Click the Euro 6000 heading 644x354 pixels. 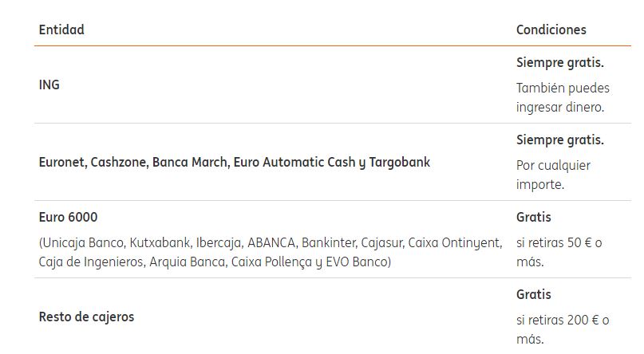pos(68,217)
